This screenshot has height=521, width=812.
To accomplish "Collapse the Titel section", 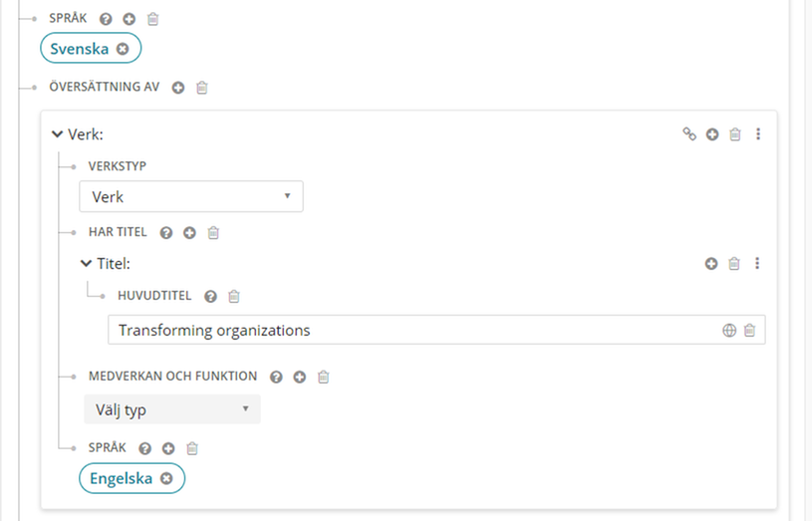I will click(x=86, y=264).
